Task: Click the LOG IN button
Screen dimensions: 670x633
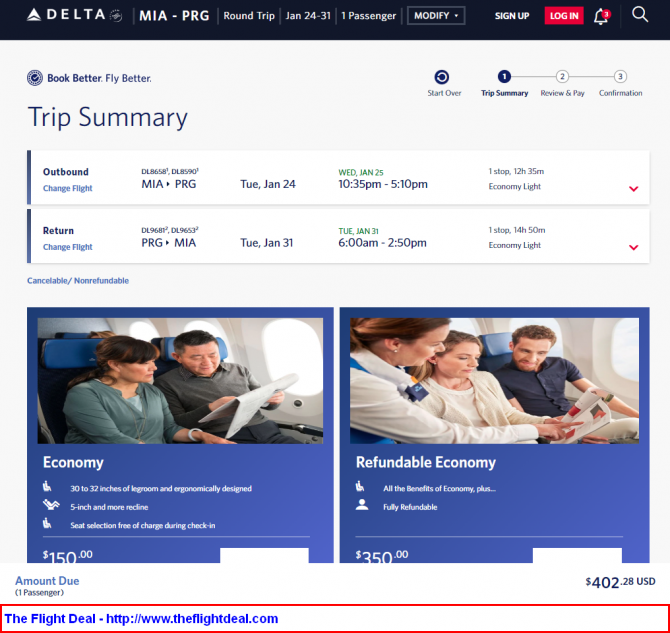Action: [564, 16]
